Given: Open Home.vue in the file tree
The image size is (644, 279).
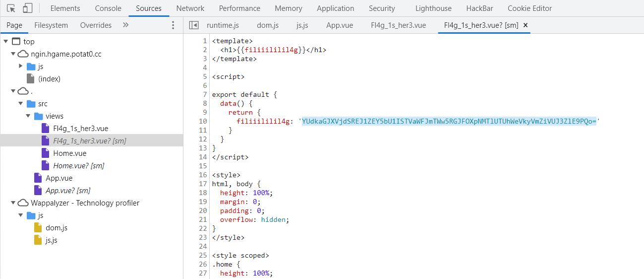Looking at the screenshot, I should coord(69,153).
